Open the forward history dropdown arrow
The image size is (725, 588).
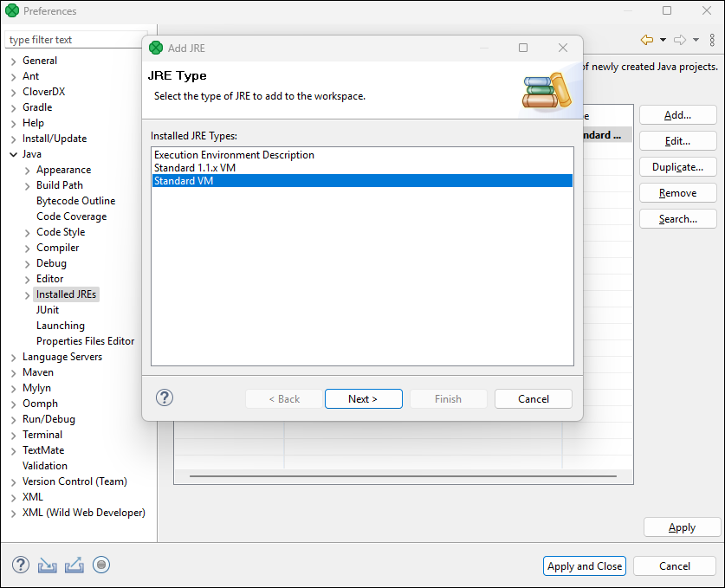tap(696, 40)
